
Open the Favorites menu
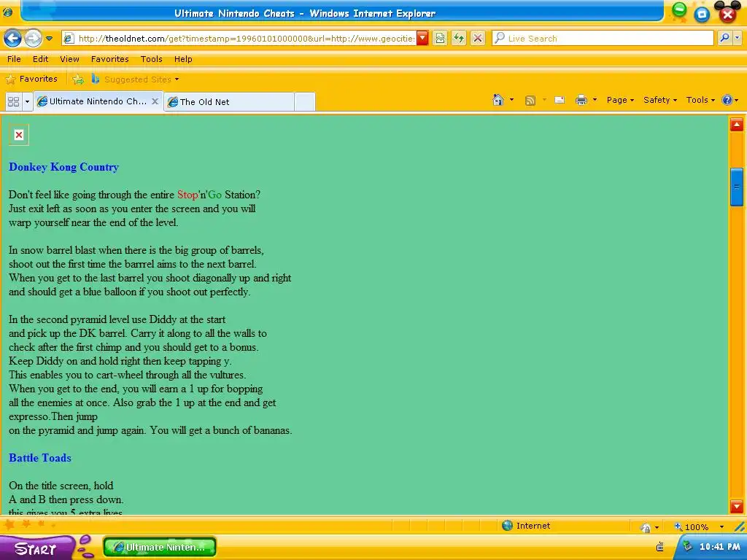tap(110, 59)
